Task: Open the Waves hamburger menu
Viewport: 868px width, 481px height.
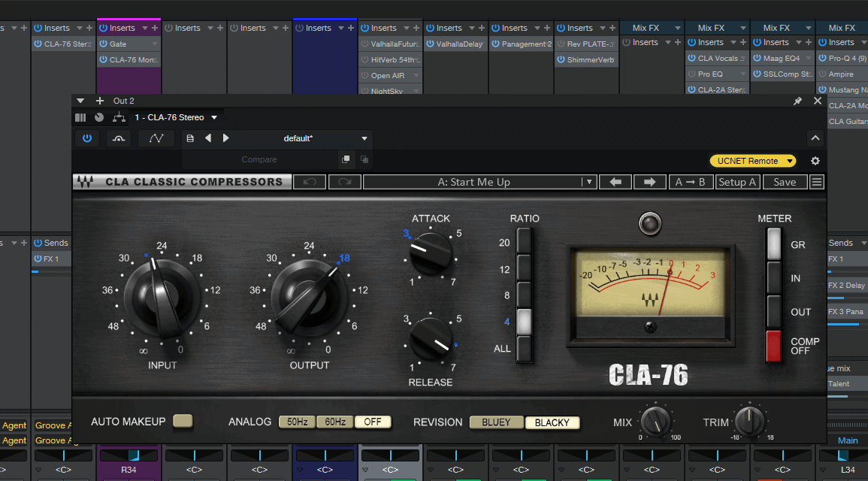Action: (x=817, y=182)
